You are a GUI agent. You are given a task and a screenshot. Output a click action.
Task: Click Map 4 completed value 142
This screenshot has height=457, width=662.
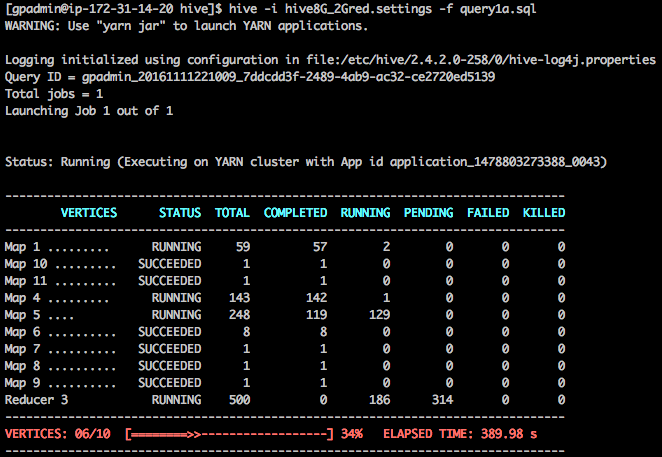317,298
